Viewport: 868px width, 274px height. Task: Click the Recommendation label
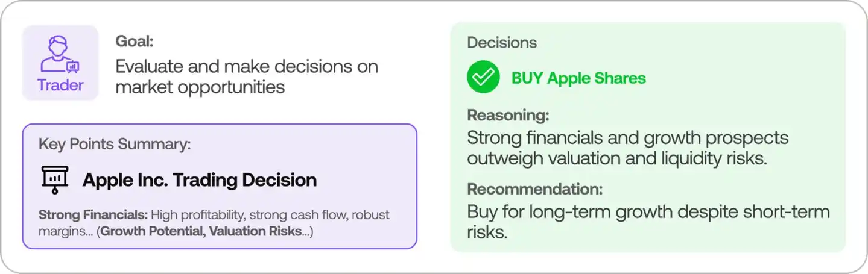click(x=534, y=189)
